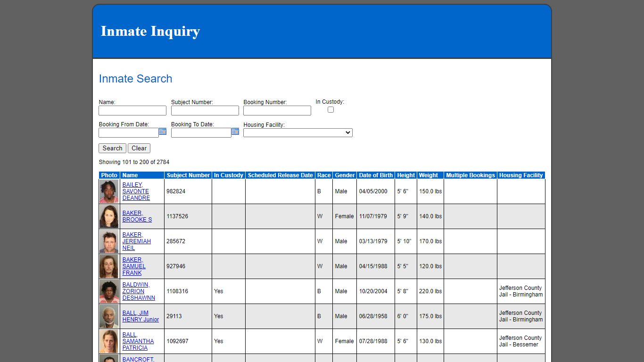
Task: Open inmate BALL, JIM HENRY Junior record
Action: [x=140, y=316]
